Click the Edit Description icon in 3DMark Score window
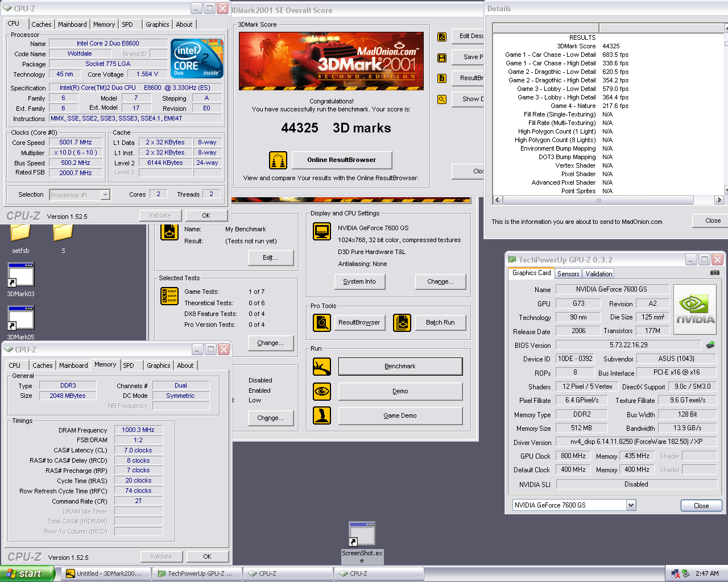This screenshot has width=728, height=582. [442, 37]
